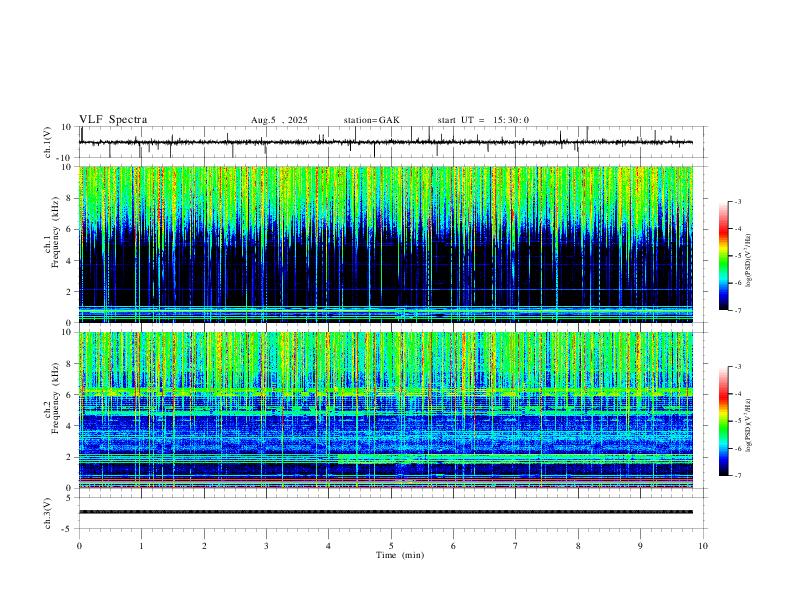Viewport: 792px width, 612px height.
Task: Click the ch.2 spectrogram color scale bar
Action: [723, 421]
